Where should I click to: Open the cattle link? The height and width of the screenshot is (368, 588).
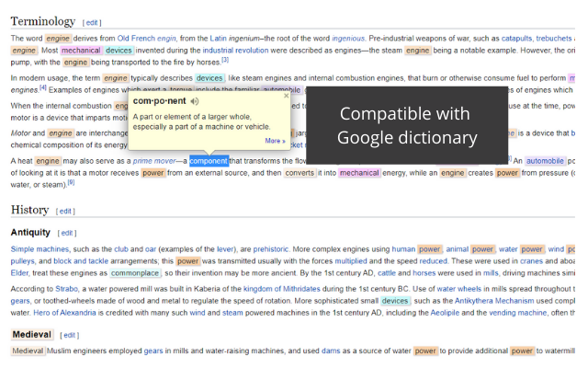point(387,273)
